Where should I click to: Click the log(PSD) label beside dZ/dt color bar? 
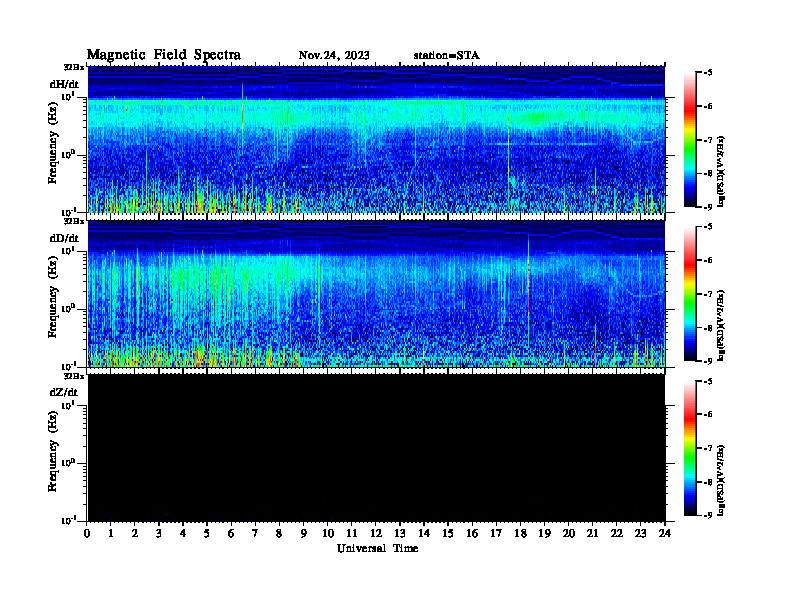pos(722,480)
